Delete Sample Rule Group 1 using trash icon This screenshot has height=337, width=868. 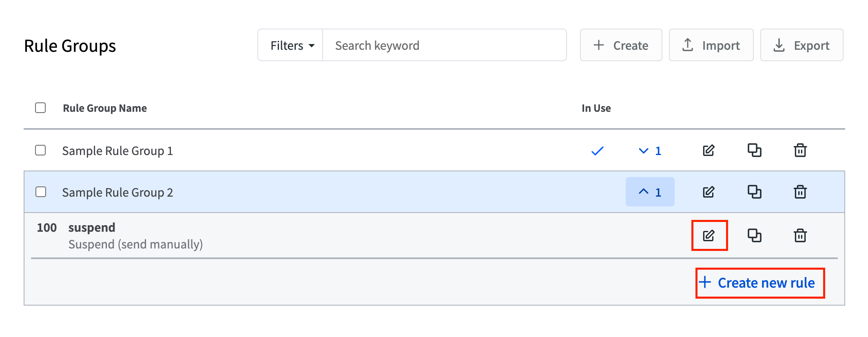pyautogui.click(x=800, y=150)
